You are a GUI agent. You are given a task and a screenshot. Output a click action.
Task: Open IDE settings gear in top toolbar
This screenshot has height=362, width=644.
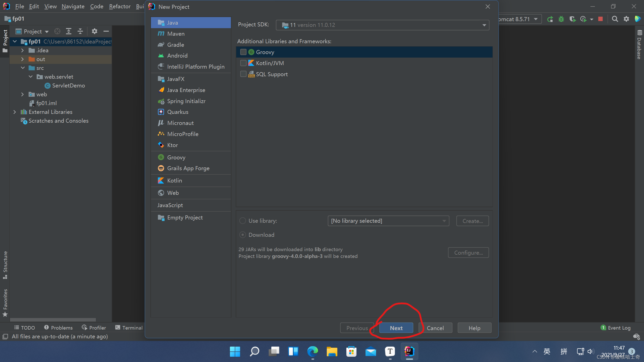626,19
